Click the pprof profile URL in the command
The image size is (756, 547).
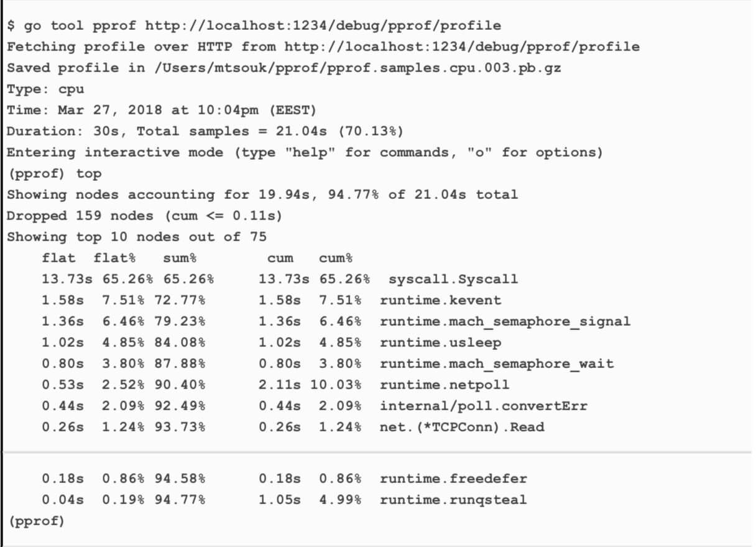coord(323,25)
